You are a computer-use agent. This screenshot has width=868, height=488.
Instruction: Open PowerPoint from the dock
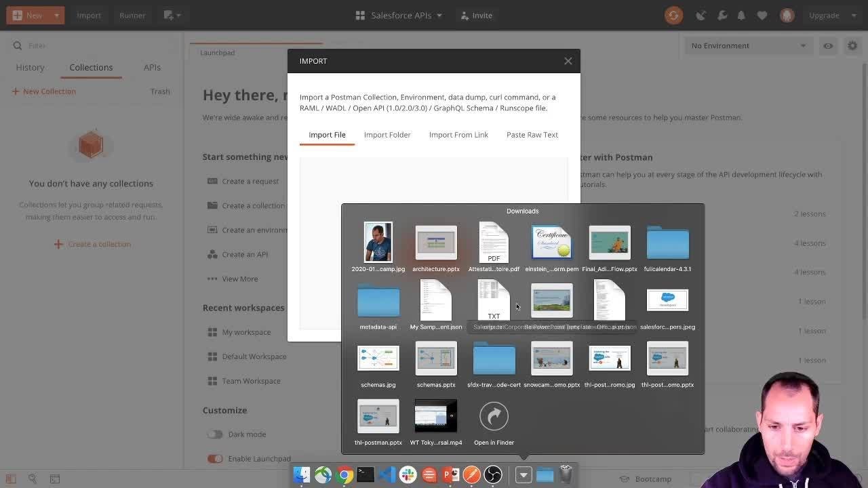point(450,474)
